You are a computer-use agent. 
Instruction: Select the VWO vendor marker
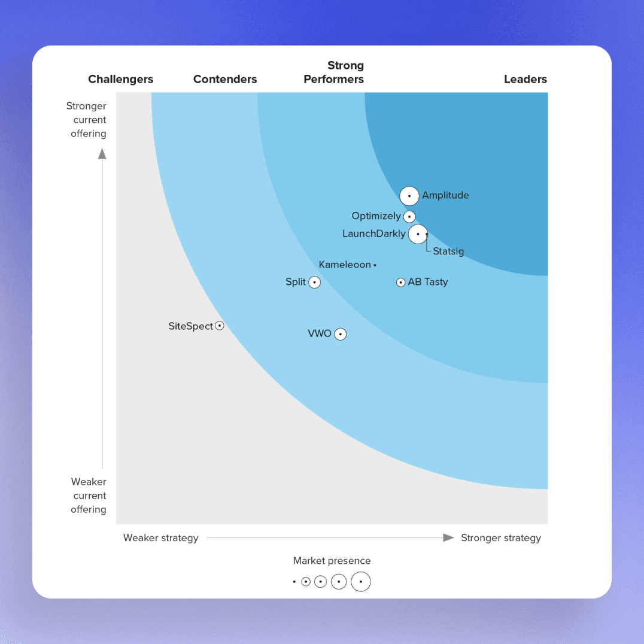[x=341, y=334]
